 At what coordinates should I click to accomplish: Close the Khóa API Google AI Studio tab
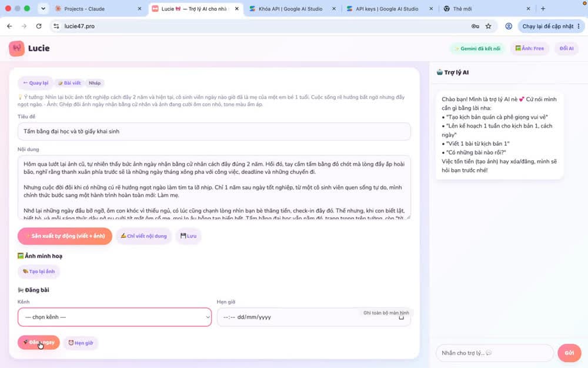pyautogui.click(x=334, y=9)
